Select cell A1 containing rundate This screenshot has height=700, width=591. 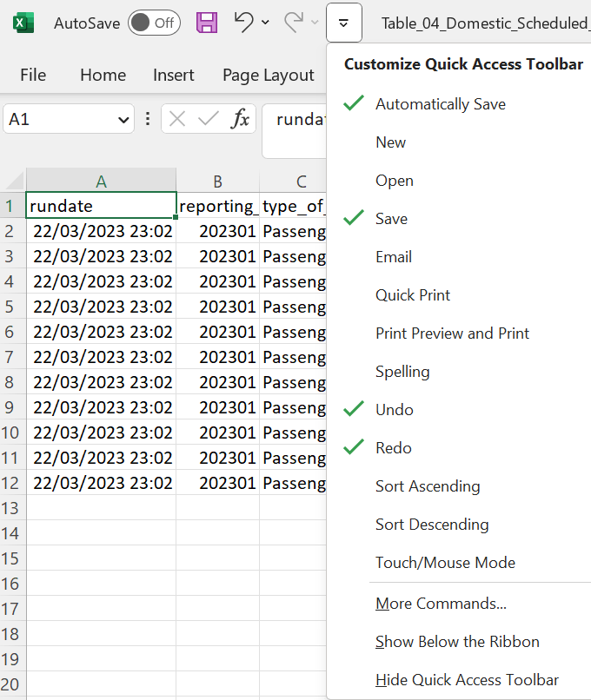101,206
